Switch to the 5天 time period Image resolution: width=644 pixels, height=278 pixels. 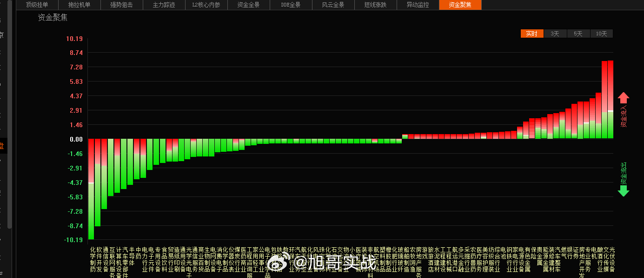tap(578, 33)
